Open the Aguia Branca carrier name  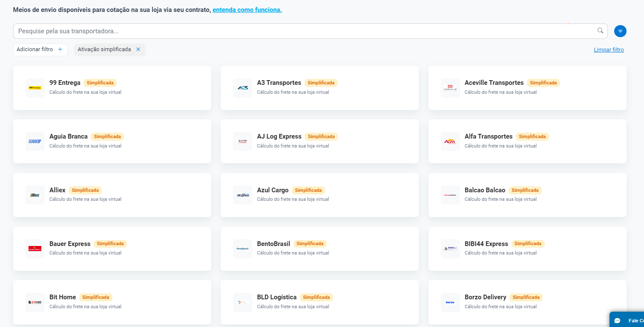pos(69,136)
